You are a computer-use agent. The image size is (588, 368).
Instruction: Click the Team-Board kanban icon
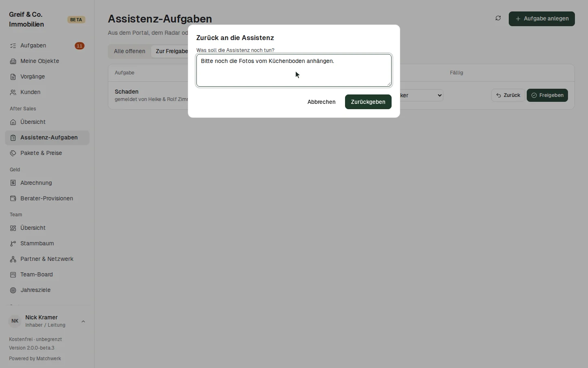click(x=13, y=275)
